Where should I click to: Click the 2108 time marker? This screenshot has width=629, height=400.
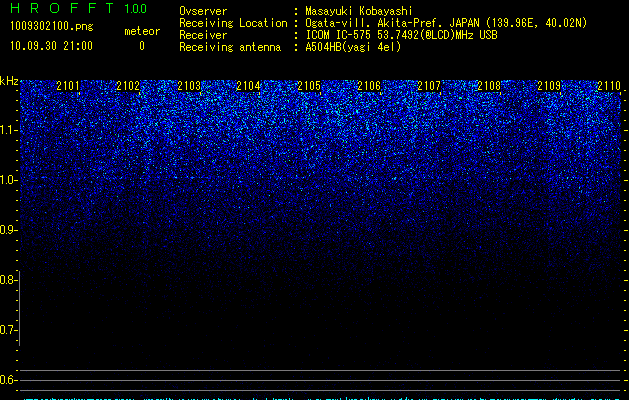[489, 85]
